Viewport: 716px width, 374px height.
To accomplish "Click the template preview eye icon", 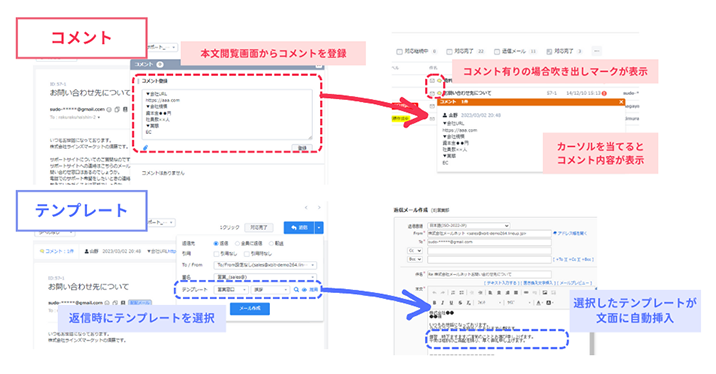I will pyautogui.click(x=304, y=290).
